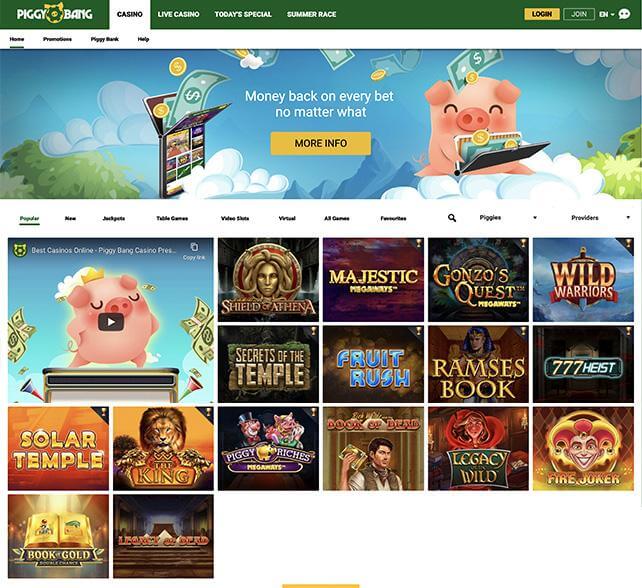Screen dimensions: 642x588
Task: Click the MORE INFO banner button
Action: tap(321, 143)
